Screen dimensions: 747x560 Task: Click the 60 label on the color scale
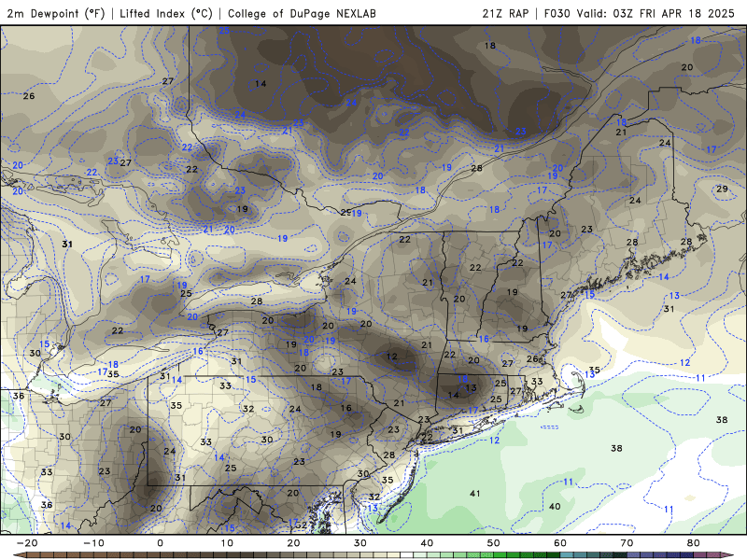click(x=560, y=543)
